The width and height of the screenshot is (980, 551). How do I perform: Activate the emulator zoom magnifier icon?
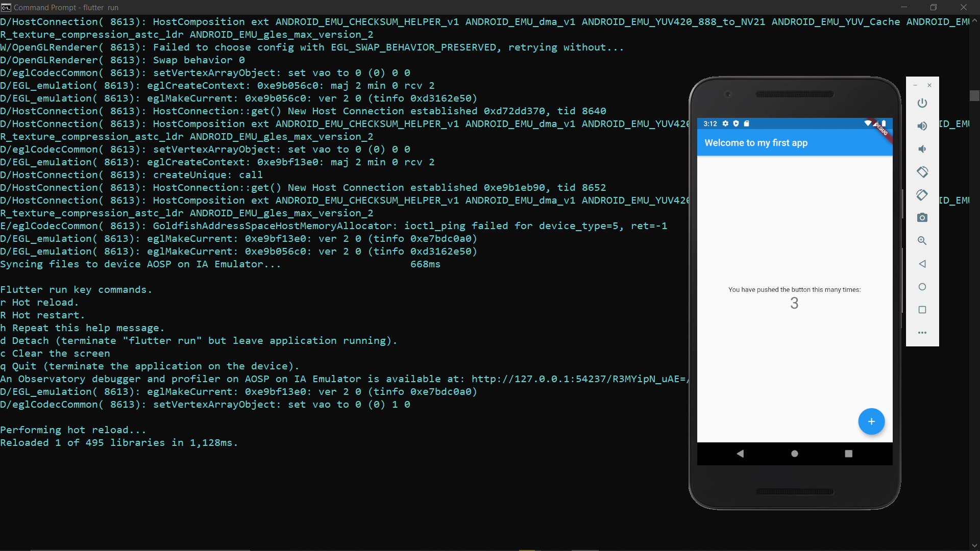point(922,241)
